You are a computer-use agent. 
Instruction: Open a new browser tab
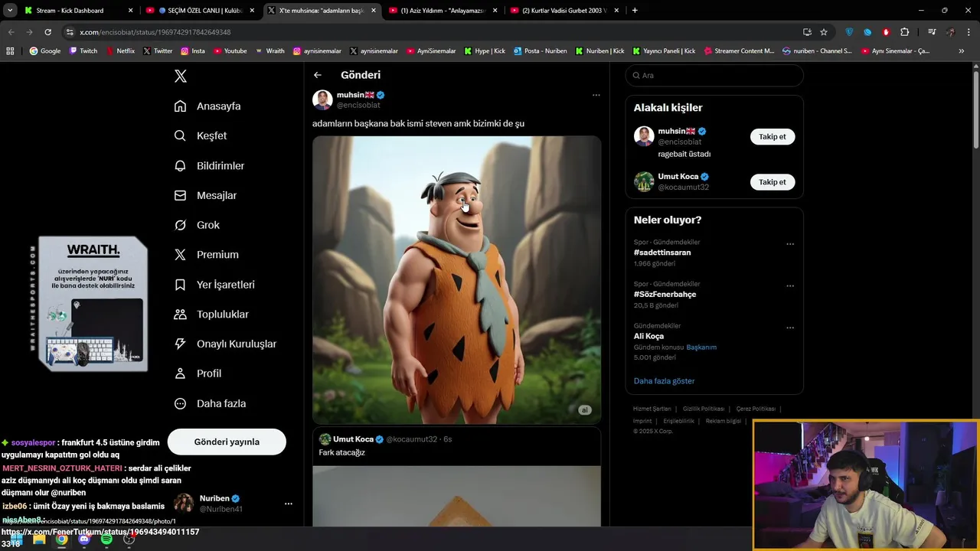coord(635,11)
